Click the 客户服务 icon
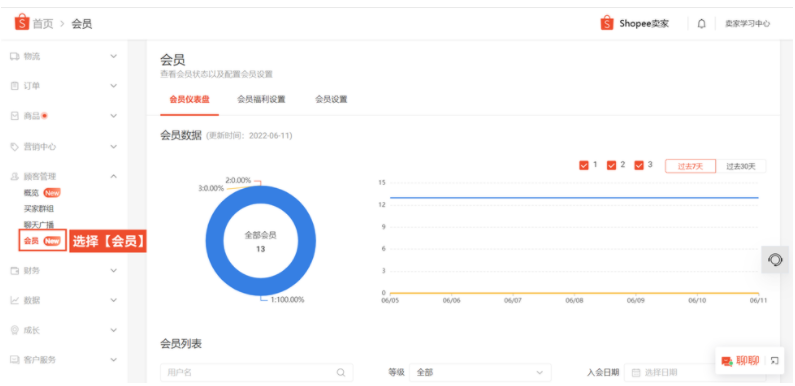 (15, 360)
